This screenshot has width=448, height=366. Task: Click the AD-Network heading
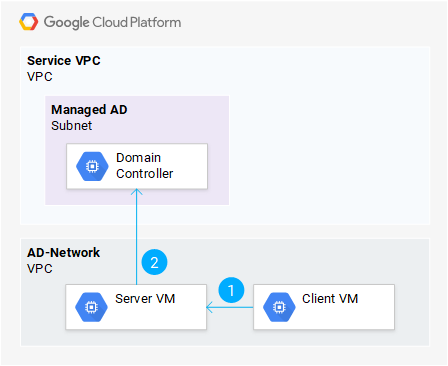point(63,253)
